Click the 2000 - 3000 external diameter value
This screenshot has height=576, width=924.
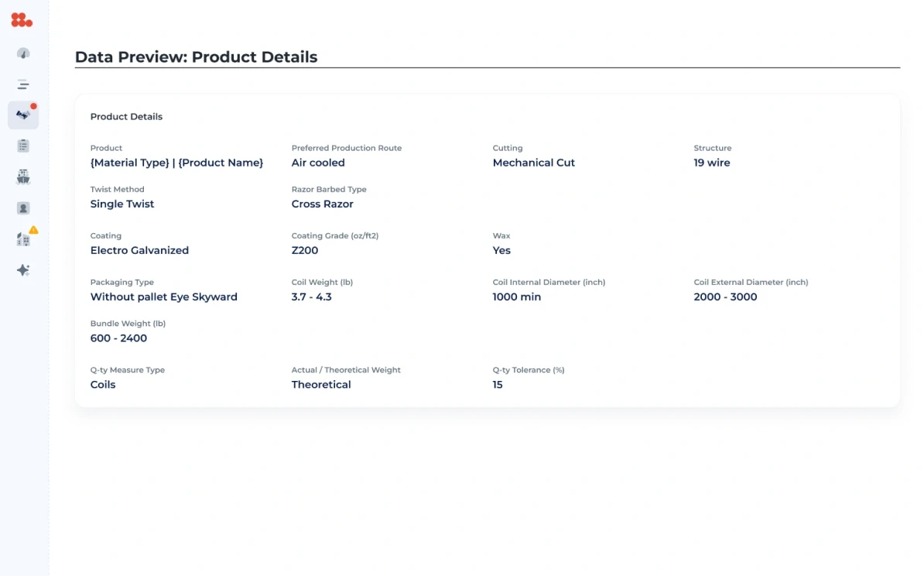(x=725, y=297)
